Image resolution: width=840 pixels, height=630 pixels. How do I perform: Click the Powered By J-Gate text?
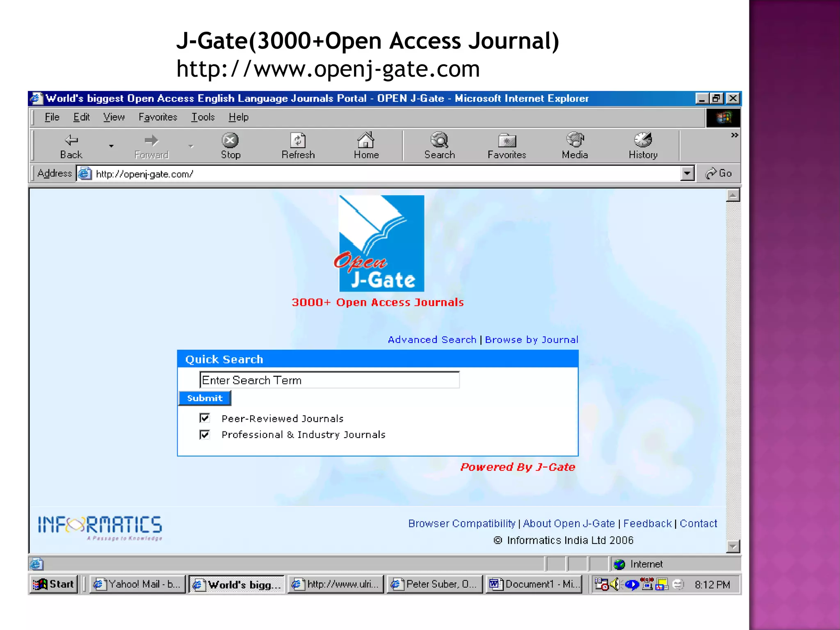click(518, 467)
